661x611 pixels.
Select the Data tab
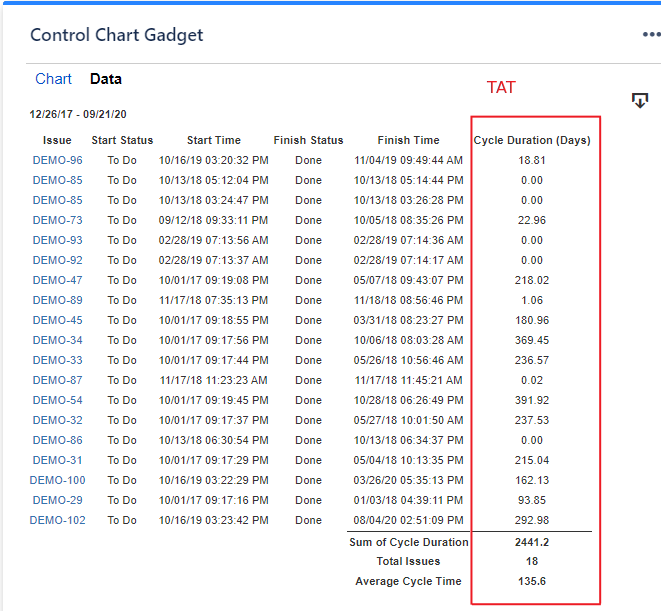tap(106, 79)
